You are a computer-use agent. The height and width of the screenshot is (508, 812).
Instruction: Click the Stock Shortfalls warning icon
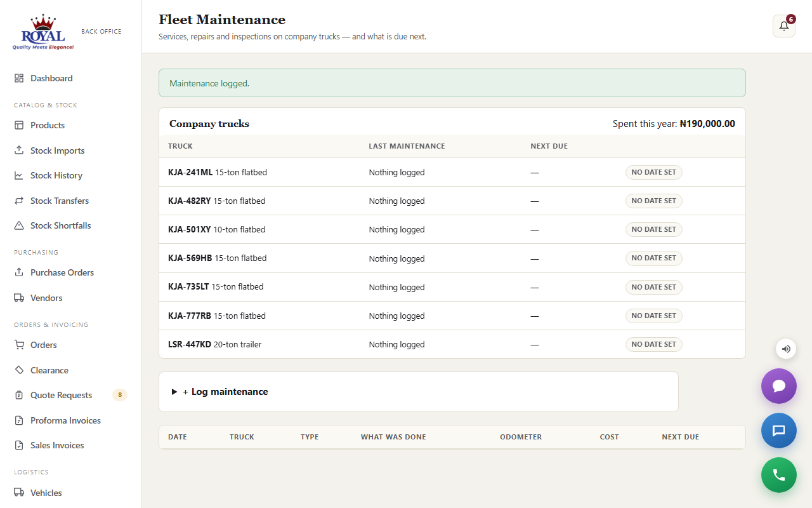(x=19, y=225)
